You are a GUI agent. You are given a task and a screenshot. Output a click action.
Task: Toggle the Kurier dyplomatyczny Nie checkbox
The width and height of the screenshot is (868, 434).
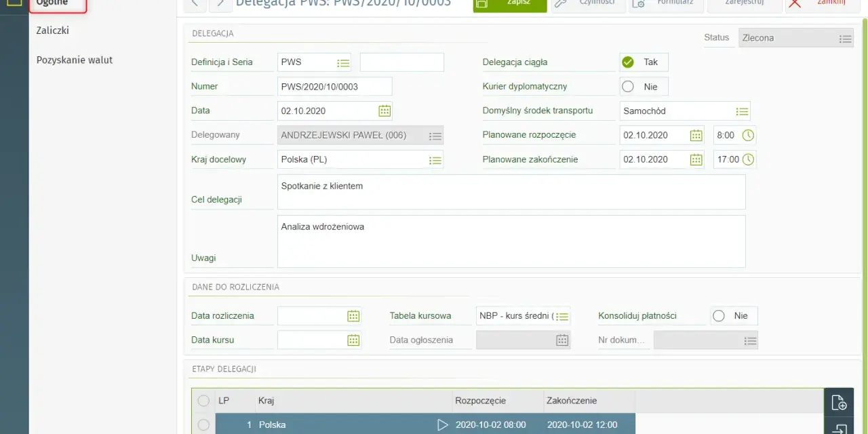point(628,87)
